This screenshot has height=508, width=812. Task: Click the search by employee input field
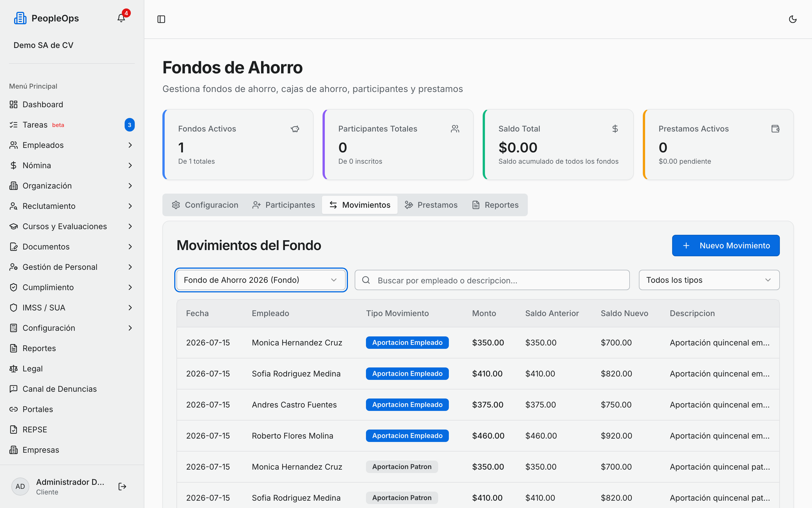point(492,280)
